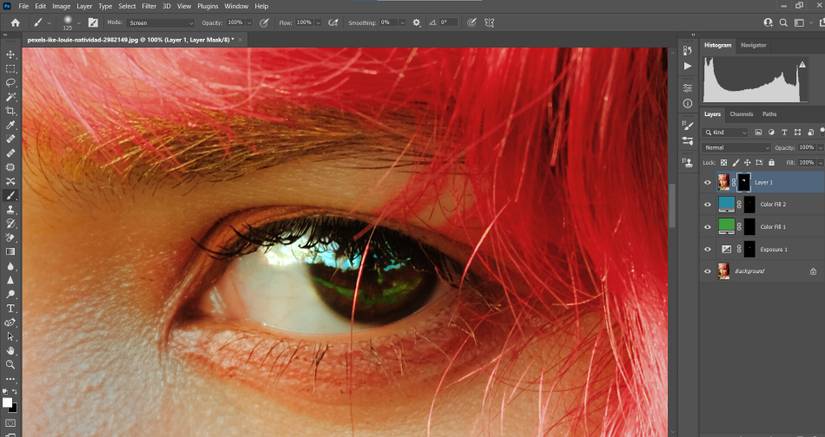Toggle lock position
This screenshot has width=825, height=437.
(747, 163)
